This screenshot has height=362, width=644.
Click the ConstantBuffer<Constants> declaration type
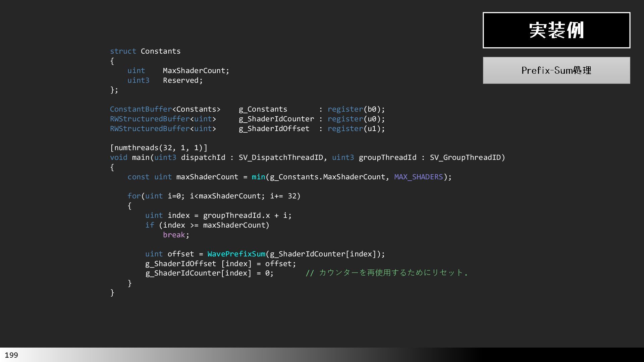click(165, 109)
